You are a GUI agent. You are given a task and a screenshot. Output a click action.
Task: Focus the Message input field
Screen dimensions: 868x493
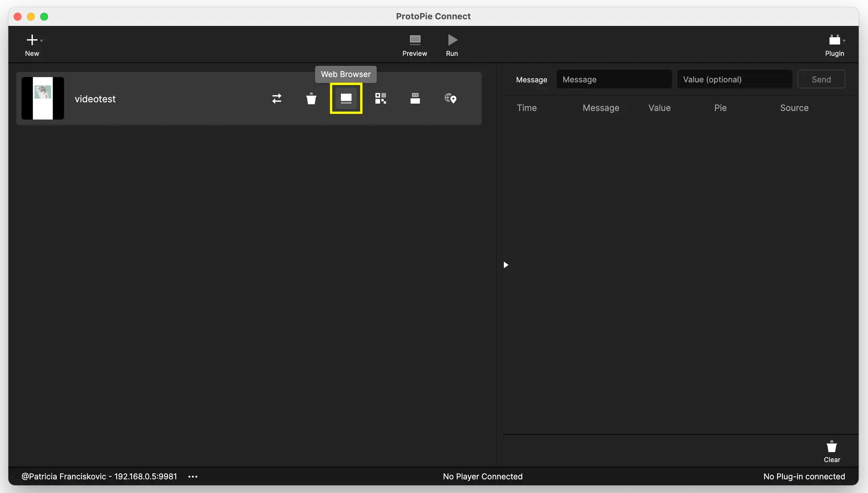point(614,79)
